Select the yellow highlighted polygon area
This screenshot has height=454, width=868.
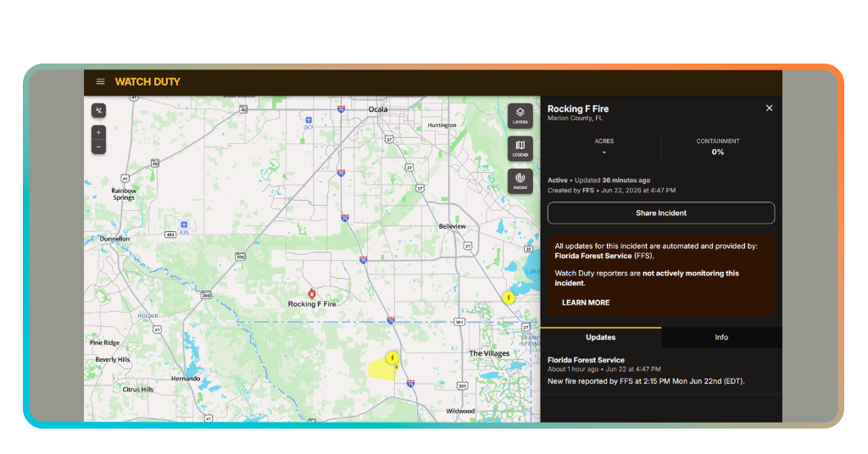[x=381, y=370]
